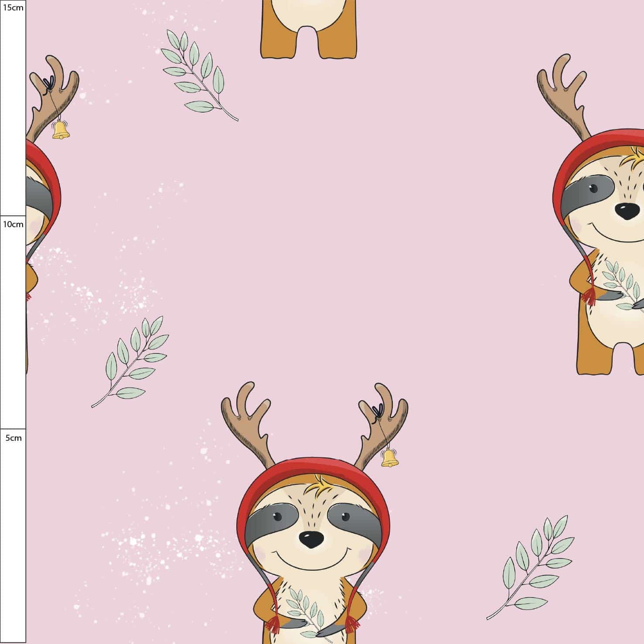Click the golden bell on center sloth's antler
Screen dimensions: 644x644
point(389,458)
